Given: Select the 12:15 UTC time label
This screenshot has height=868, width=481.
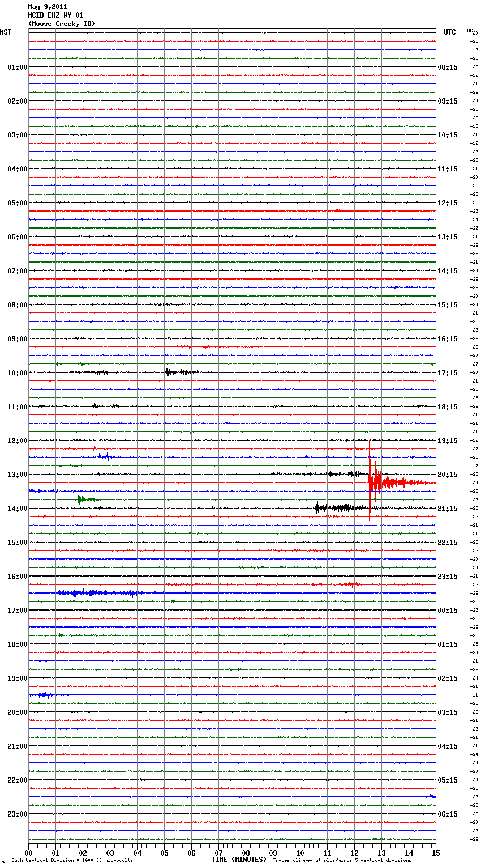Looking at the screenshot, I should point(448,203).
